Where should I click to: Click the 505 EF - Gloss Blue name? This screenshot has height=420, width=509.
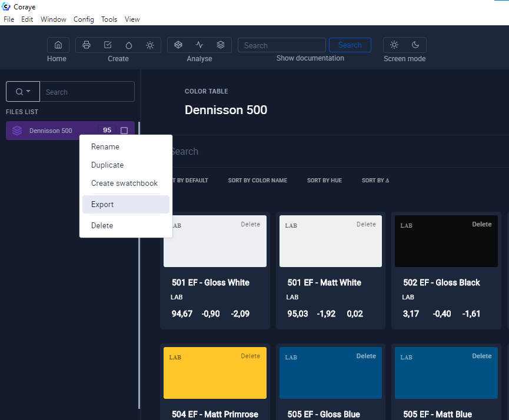click(x=324, y=415)
